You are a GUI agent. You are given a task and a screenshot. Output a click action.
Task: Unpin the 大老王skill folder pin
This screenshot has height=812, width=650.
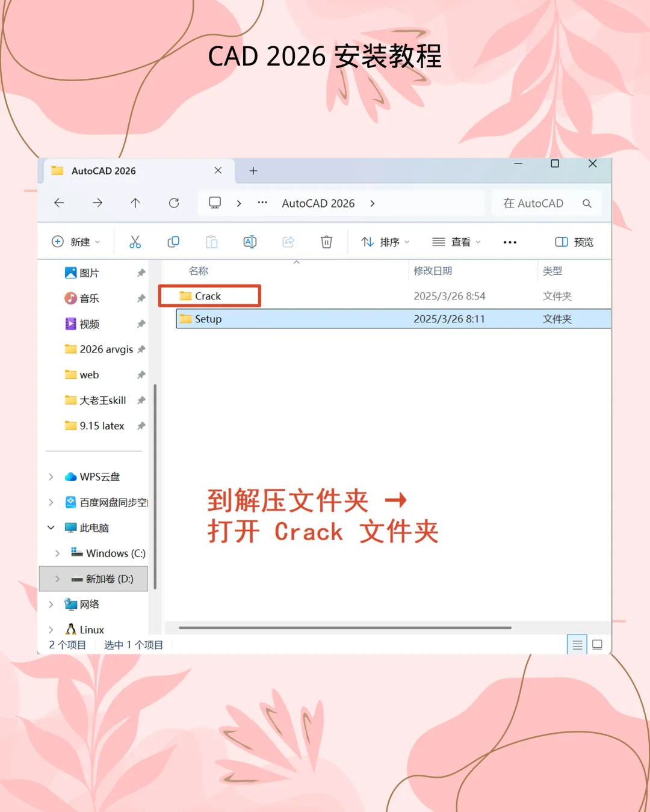tap(141, 401)
